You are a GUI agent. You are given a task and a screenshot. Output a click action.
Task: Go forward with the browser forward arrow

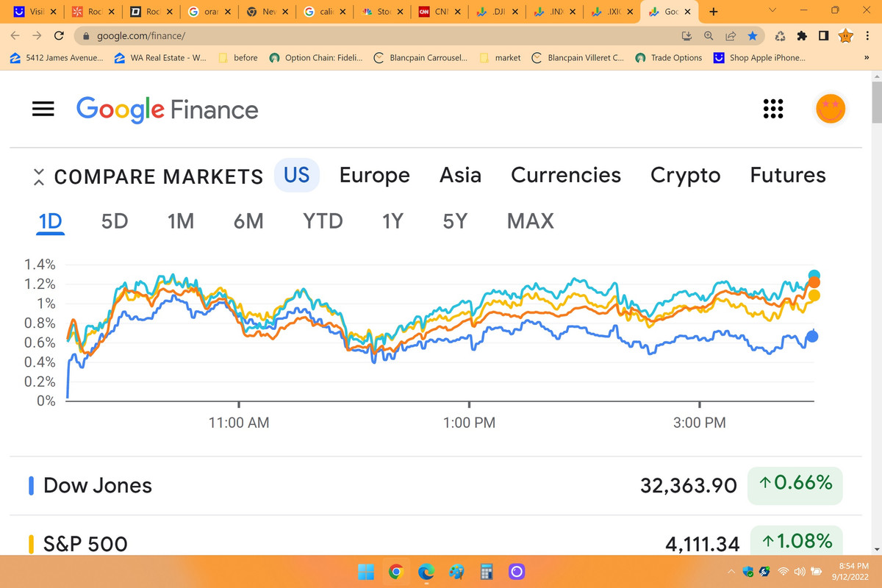[x=37, y=35]
